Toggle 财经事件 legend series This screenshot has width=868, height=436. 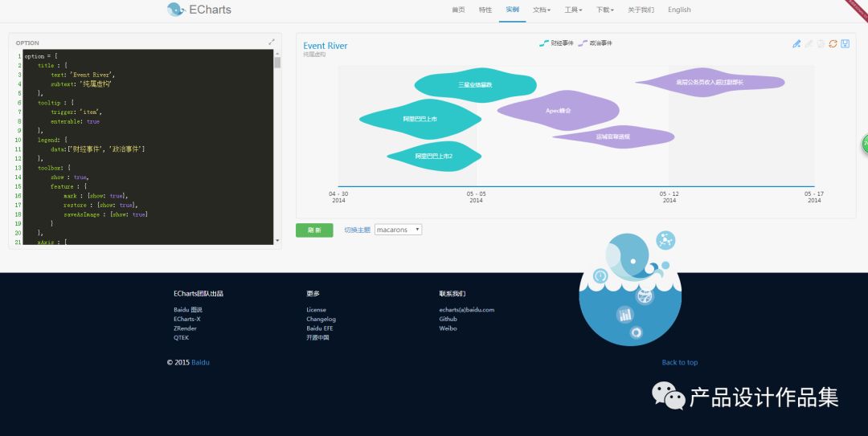pos(556,43)
